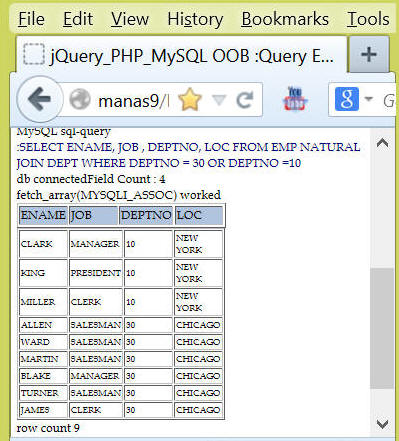
Task: Select the KING cell
Action: [x=43, y=273]
